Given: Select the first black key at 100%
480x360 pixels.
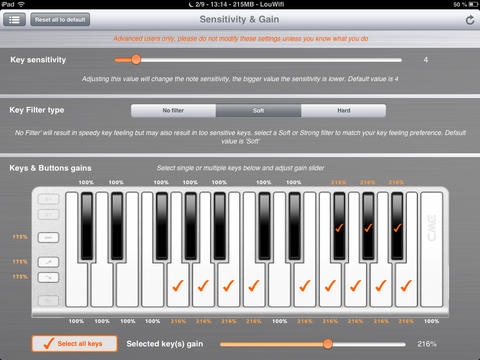Looking at the screenshot, I should pyautogui.click(x=87, y=227).
